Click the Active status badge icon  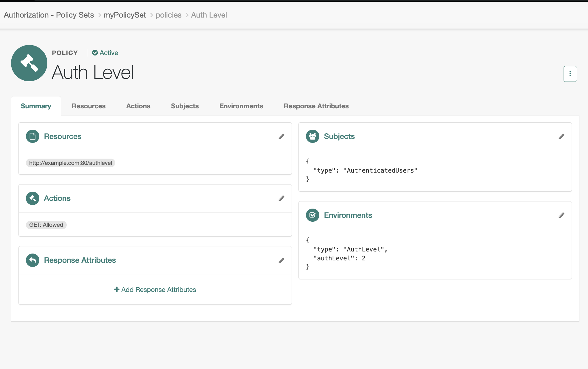pyautogui.click(x=95, y=53)
